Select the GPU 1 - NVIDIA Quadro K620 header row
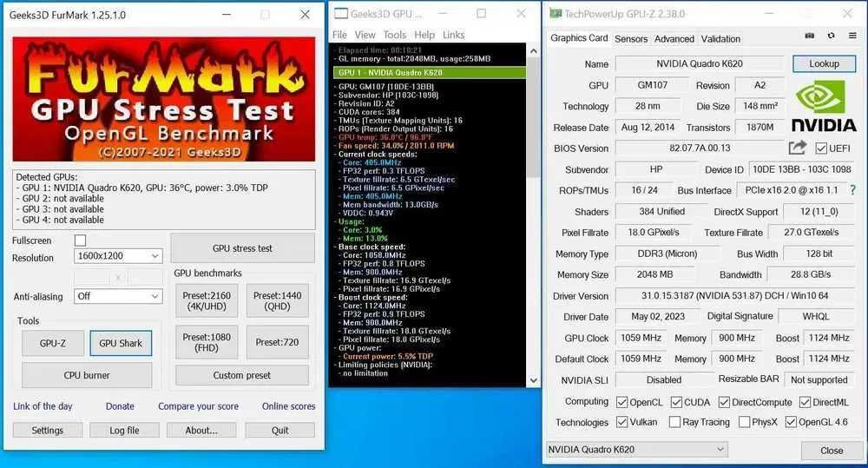Screen dimensions: 868x468 point(429,73)
